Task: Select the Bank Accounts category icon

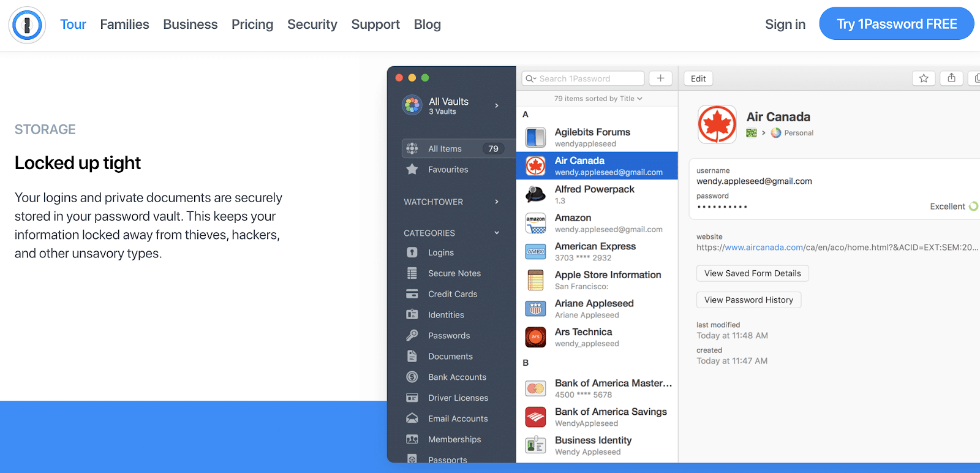Action: point(412,377)
